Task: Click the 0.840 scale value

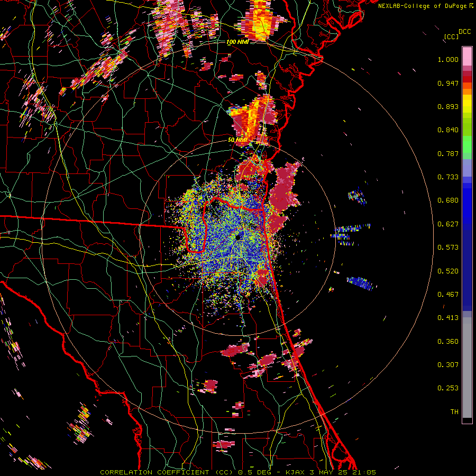Action: (448, 130)
